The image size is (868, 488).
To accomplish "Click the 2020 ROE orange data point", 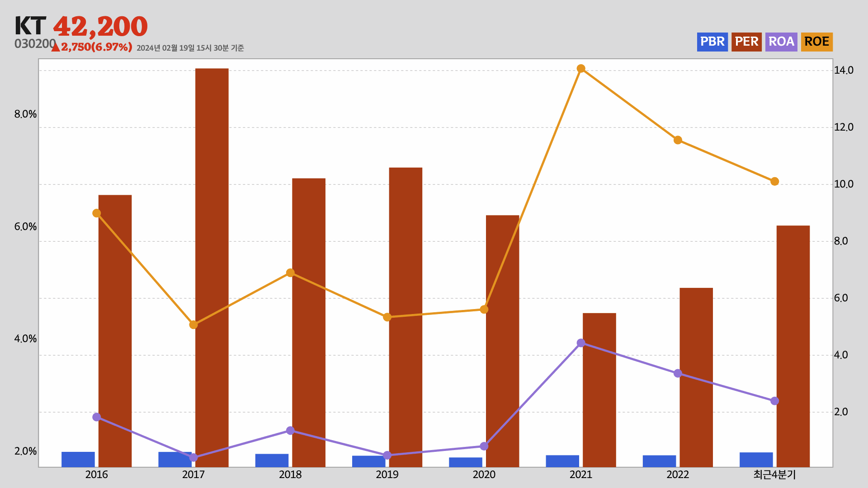I will pos(484,310).
